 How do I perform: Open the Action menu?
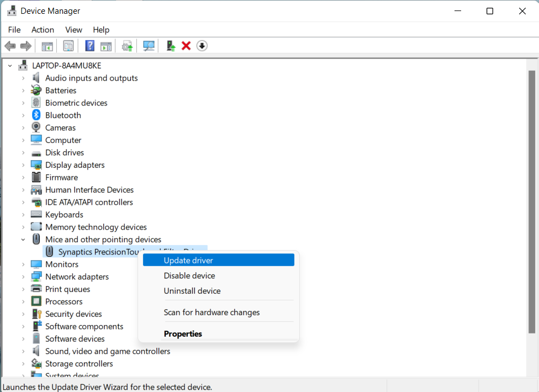tap(43, 30)
